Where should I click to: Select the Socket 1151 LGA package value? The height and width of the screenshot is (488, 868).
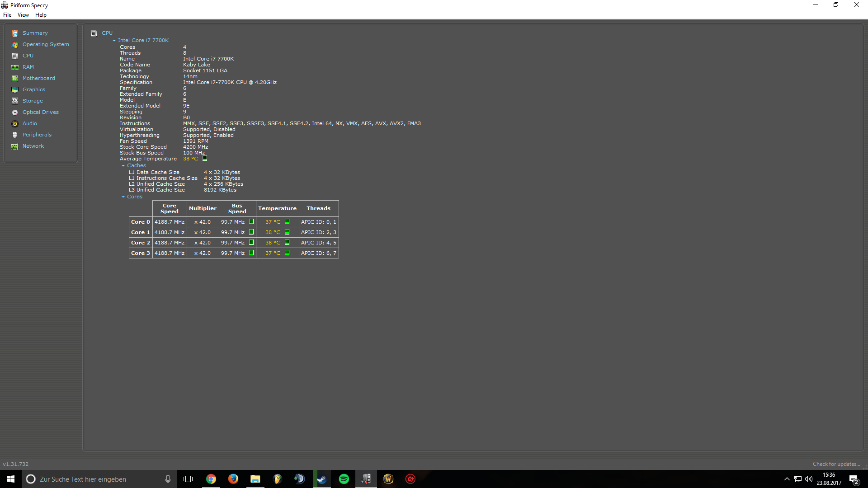[x=205, y=70]
